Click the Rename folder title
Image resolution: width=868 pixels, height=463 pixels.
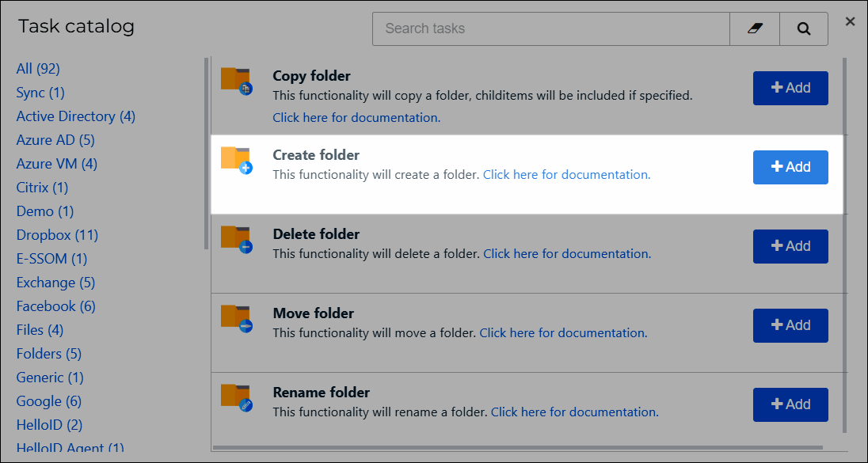(321, 393)
